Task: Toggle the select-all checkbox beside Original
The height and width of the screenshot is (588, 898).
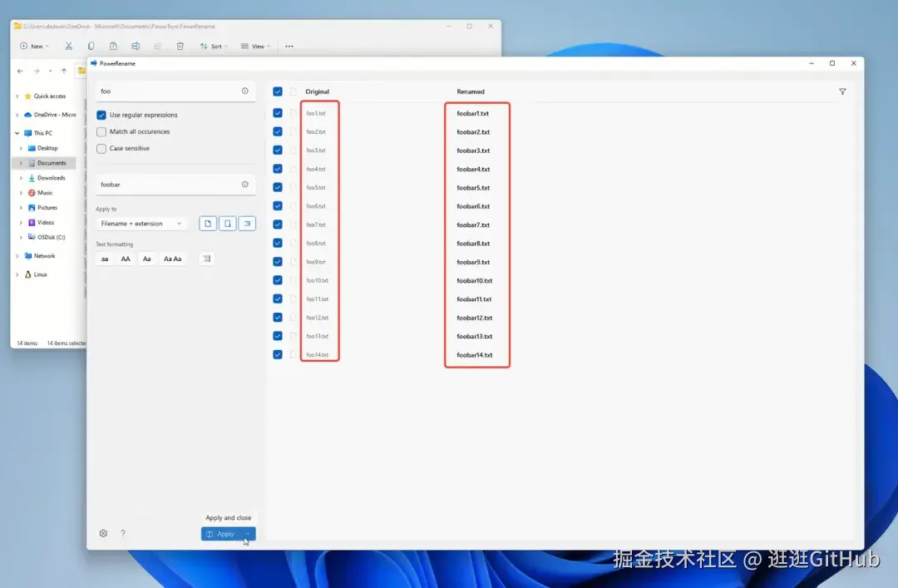Action: (278, 91)
